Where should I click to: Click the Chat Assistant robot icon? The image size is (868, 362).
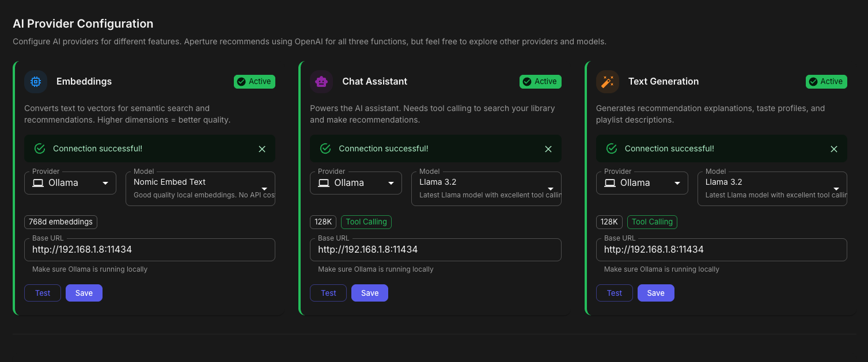[x=321, y=82]
